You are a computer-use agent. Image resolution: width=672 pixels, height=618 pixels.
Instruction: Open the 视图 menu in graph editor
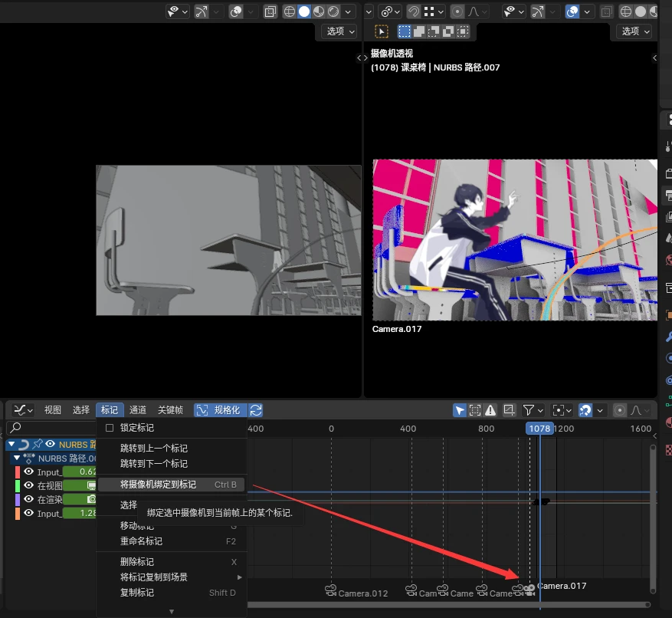(x=53, y=410)
